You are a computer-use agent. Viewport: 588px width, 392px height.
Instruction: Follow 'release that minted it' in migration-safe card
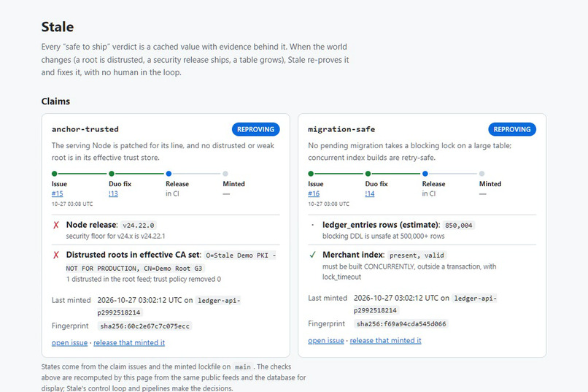tap(385, 340)
